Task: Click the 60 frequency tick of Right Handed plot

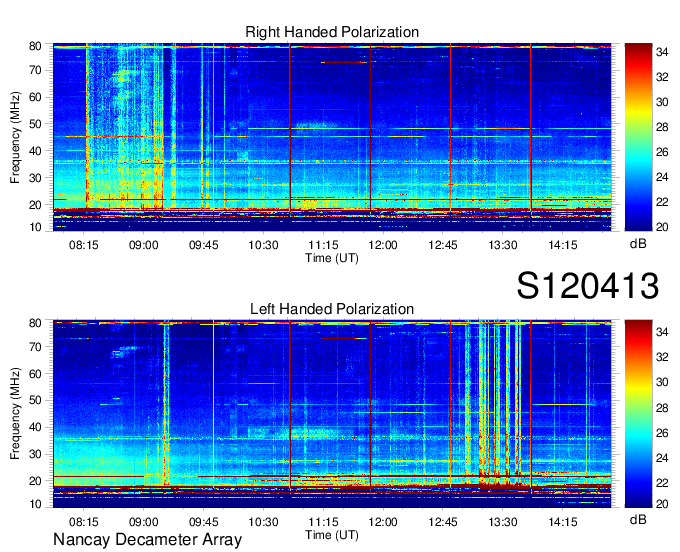Action: coord(35,97)
